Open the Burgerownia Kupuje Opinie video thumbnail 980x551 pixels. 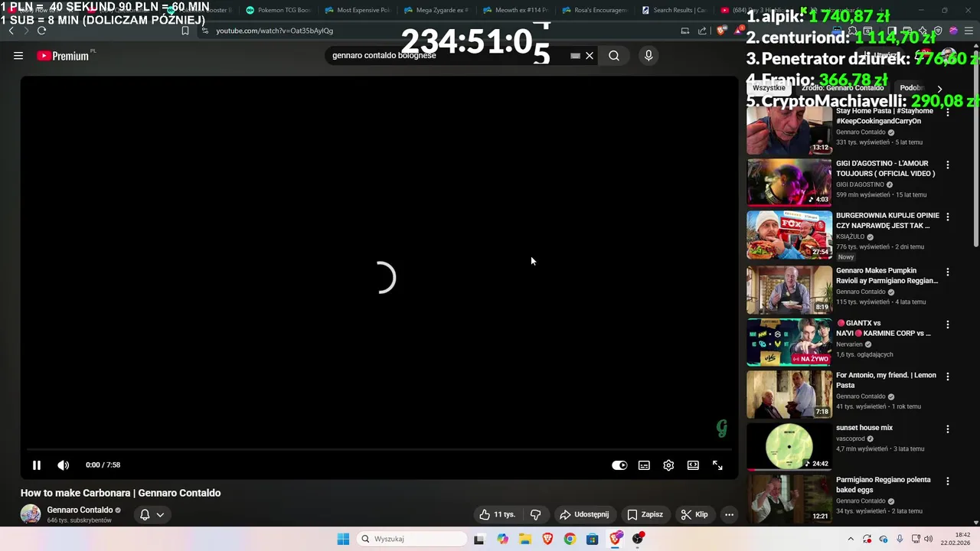tap(789, 235)
